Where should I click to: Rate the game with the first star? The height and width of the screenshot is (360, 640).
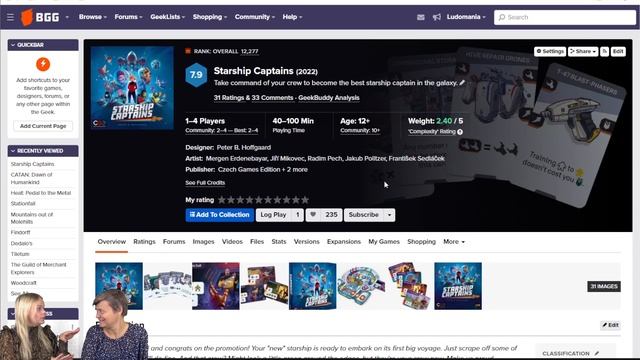pyautogui.click(x=222, y=200)
